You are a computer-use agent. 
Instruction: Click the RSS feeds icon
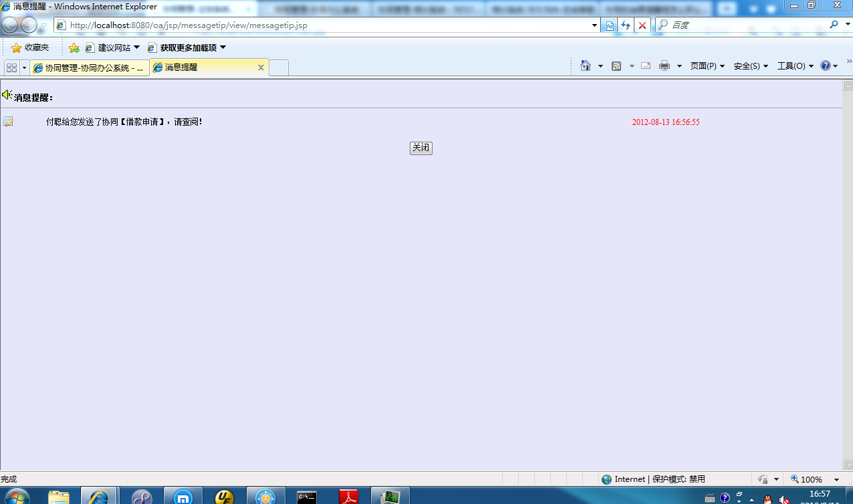pos(616,66)
